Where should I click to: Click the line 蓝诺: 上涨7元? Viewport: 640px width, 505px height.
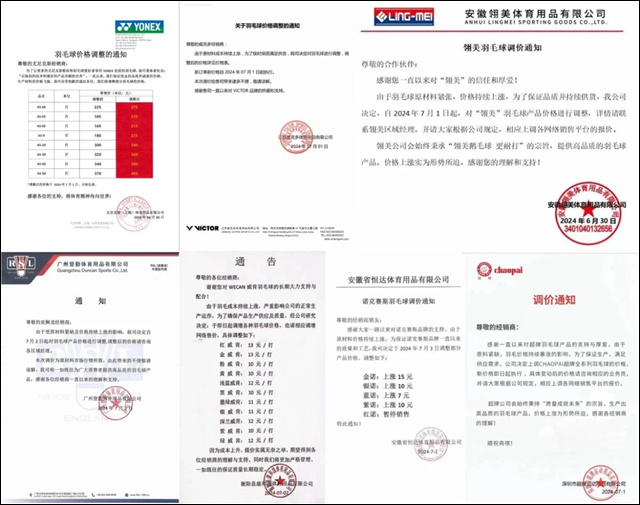pyautogui.click(x=386, y=395)
